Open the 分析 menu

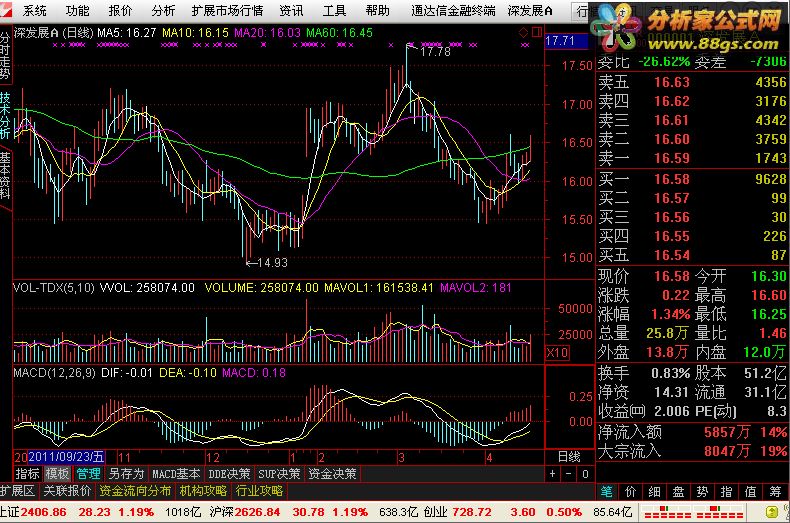pyautogui.click(x=162, y=10)
